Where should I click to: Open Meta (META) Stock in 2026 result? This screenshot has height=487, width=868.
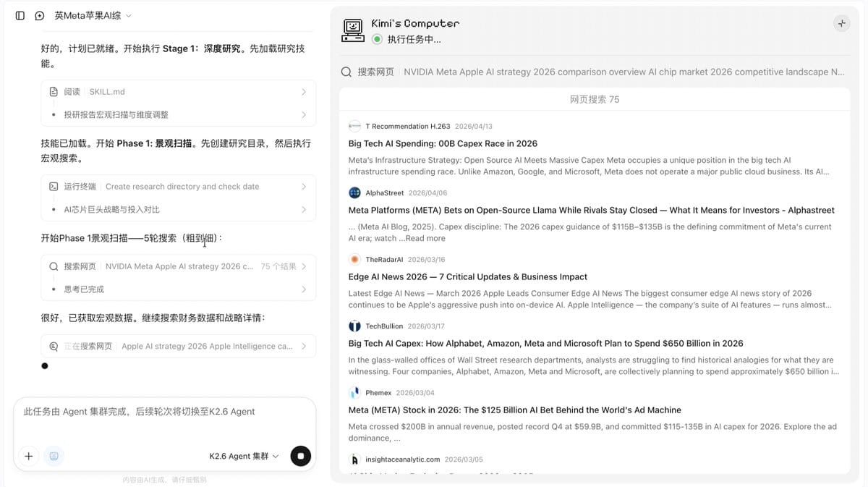point(514,410)
